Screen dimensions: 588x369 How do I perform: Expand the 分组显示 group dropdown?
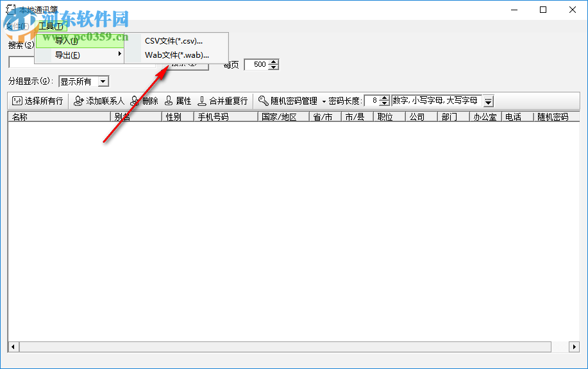tap(103, 82)
